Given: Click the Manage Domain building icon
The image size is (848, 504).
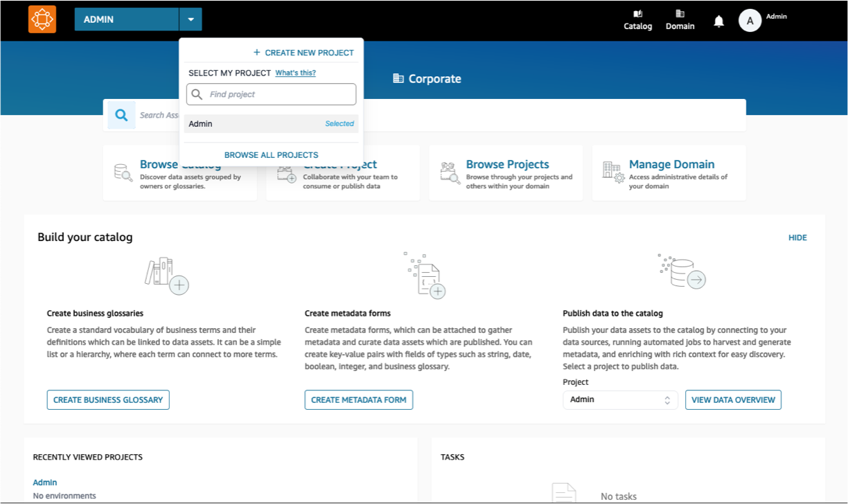Looking at the screenshot, I should (613, 172).
